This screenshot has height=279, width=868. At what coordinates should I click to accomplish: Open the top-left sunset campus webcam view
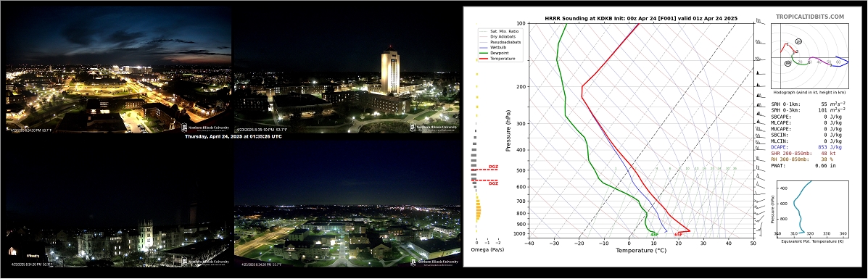pyautogui.click(x=118, y=70)
